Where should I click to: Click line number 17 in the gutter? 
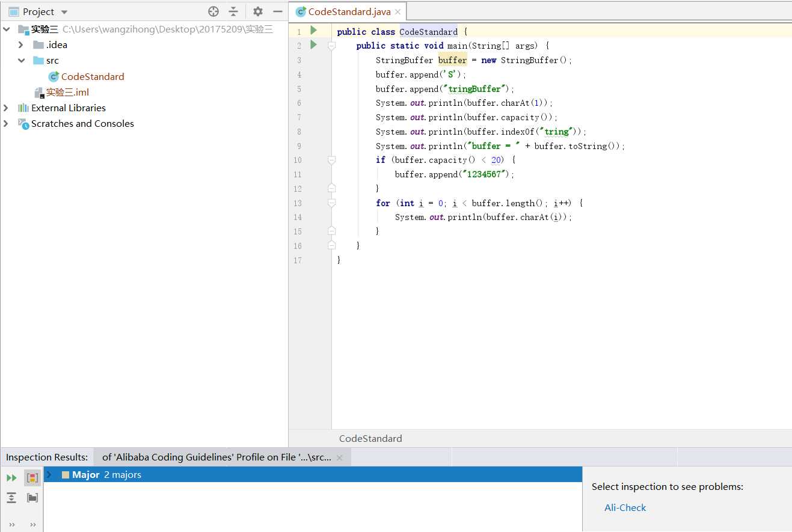click(298, 260)
